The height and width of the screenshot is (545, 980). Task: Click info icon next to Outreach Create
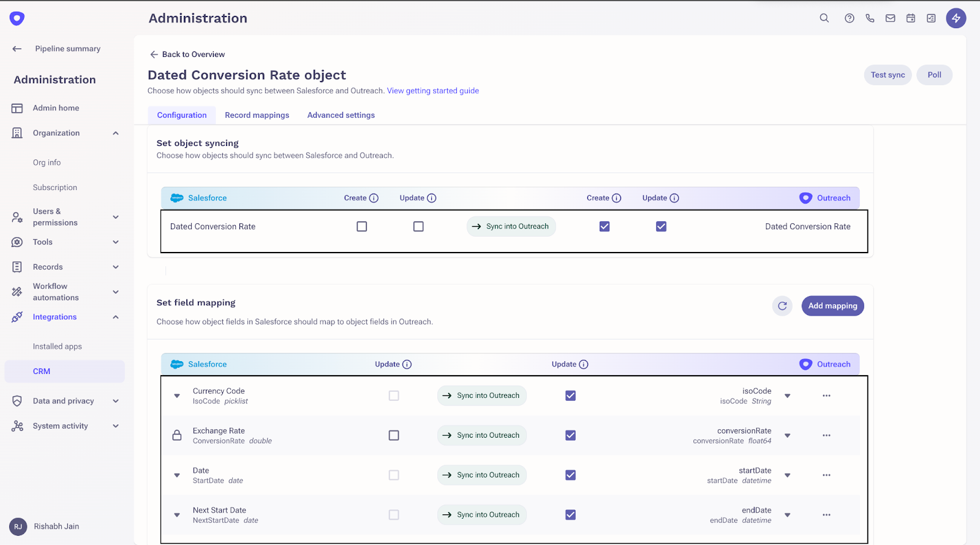coord(616,198)
